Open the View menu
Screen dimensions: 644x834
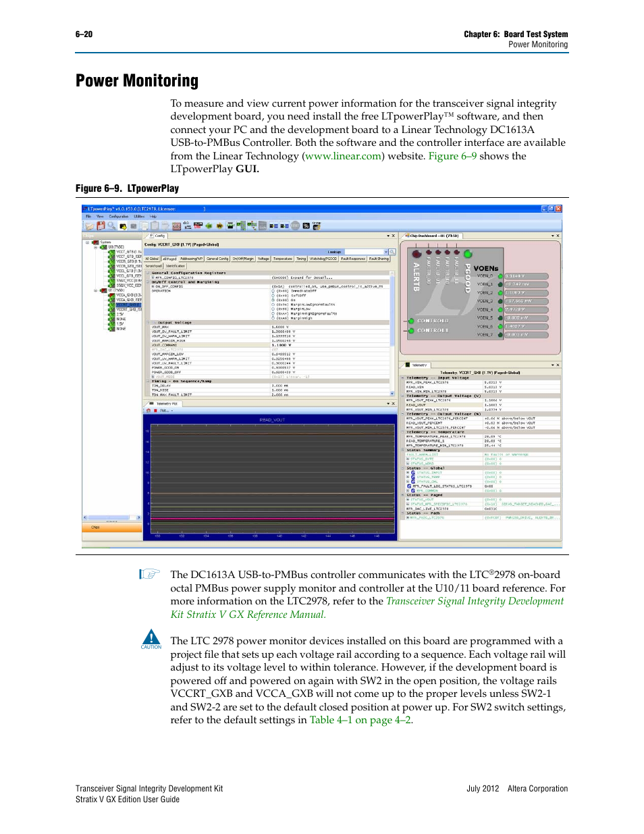click(x=100, y=217)
